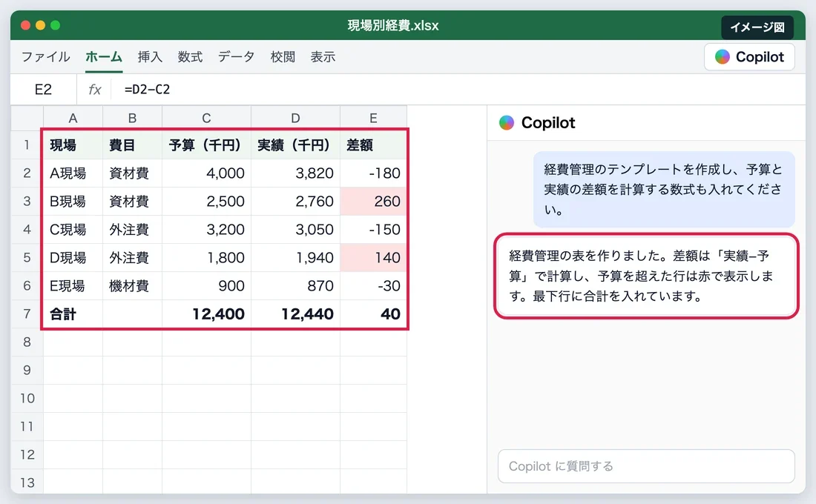Click the budget cell 3,200
This screenshot has height=504, width=816.
[x=207, y=229]
